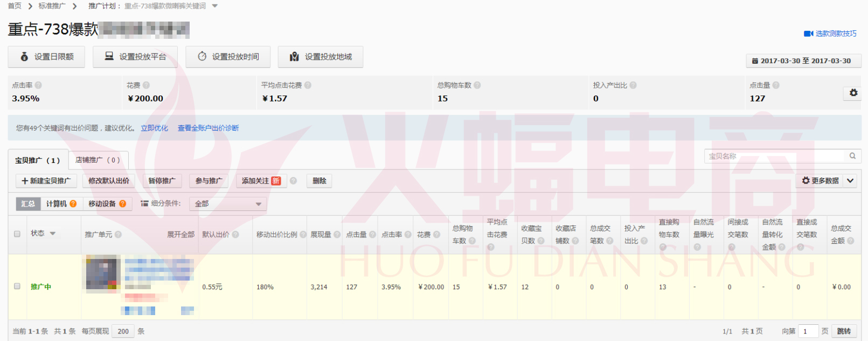
Task: Click the 参与推广 button
Action: (x=209, y=181)
